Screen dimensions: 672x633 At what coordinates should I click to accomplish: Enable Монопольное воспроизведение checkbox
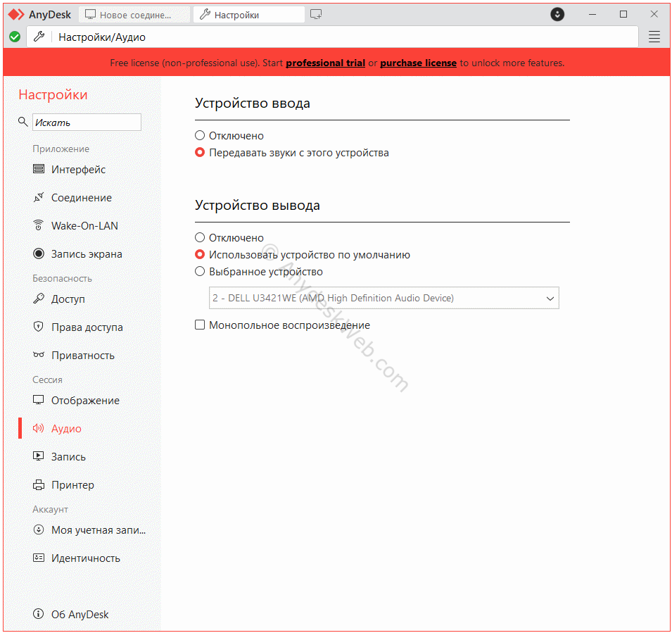coord(200,325)
